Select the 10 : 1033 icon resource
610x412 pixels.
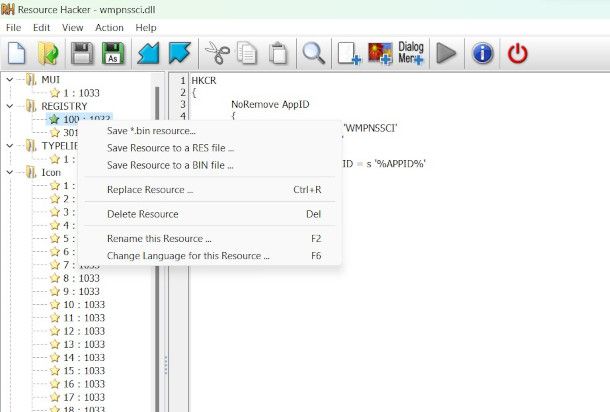(84, 305)
